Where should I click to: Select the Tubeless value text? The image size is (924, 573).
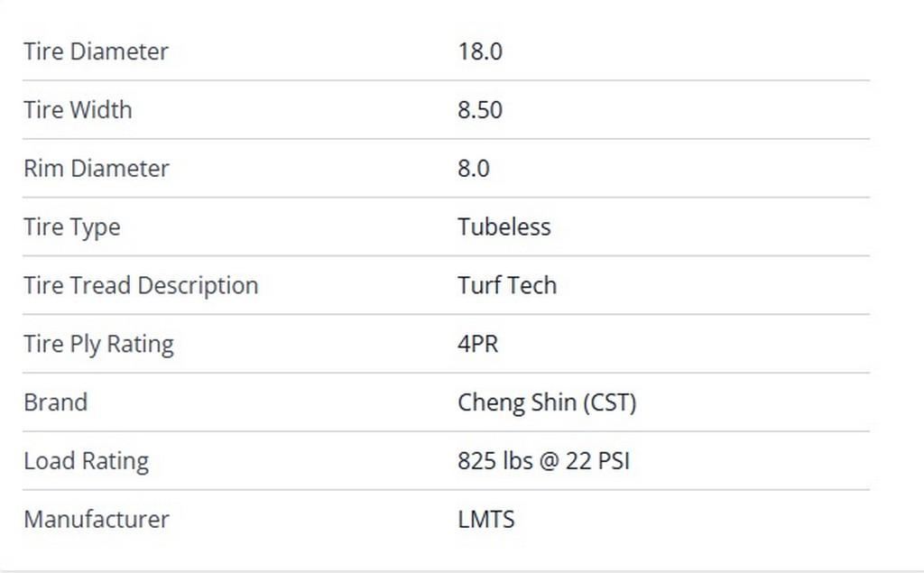pos(504,227)
